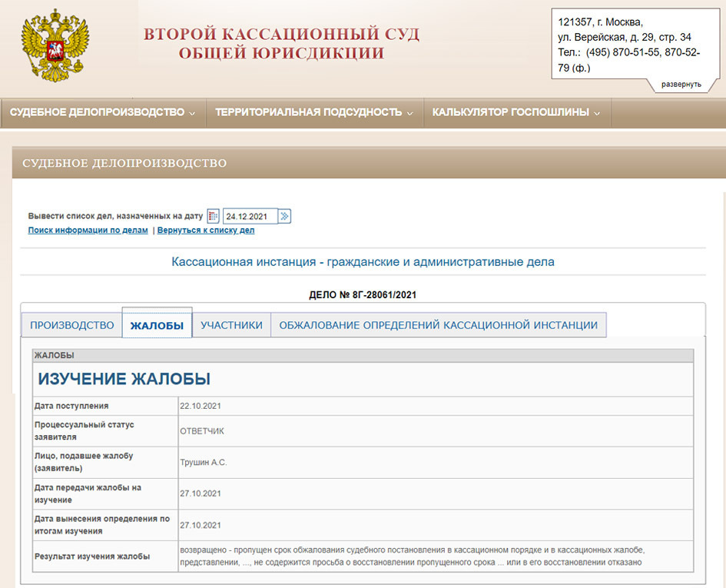This screenshot has height=588, width=726.
Task: Open the УЧАСТНИКИ tab
Action: click(x=231, y=325)
